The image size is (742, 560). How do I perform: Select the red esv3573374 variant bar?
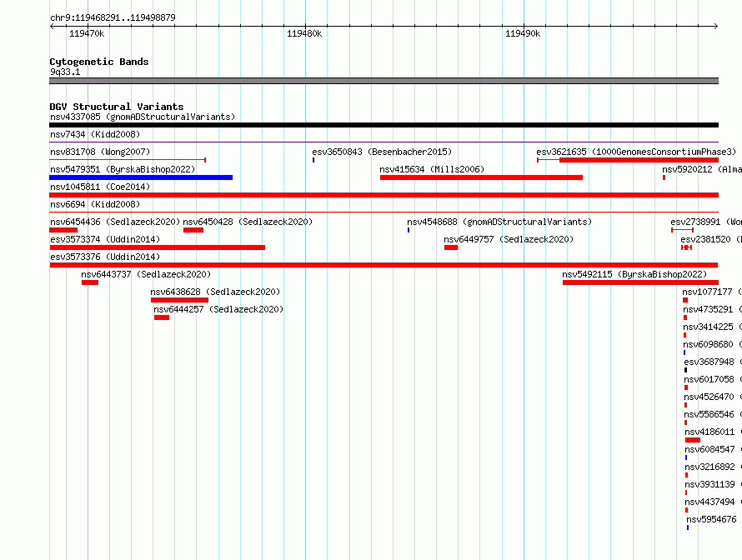(157, 247)
